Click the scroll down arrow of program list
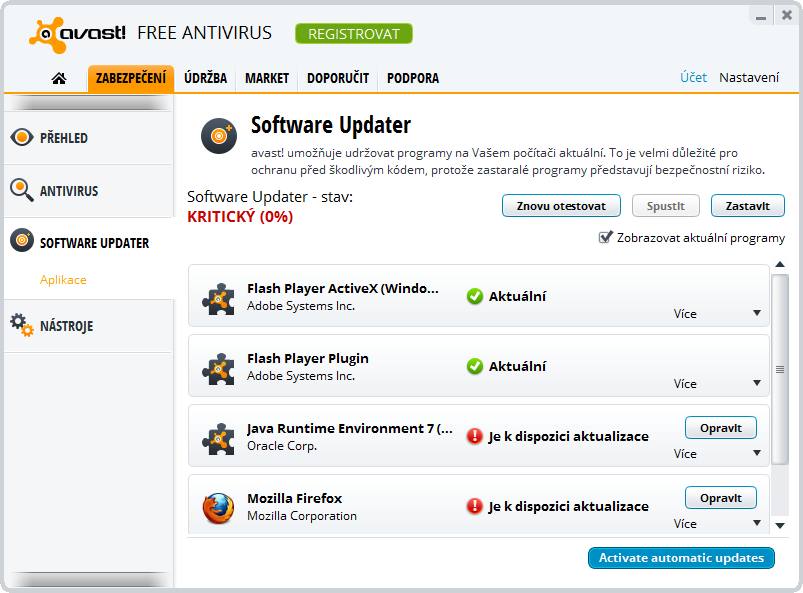Viewport: 803px width, 593px height. pos(780,525)
